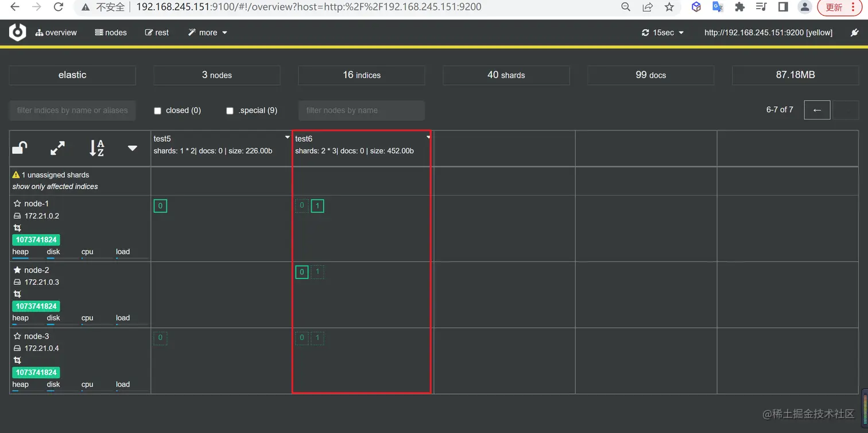Expand the more dropdown menu
Screen dimensions: 868x433
207,33
